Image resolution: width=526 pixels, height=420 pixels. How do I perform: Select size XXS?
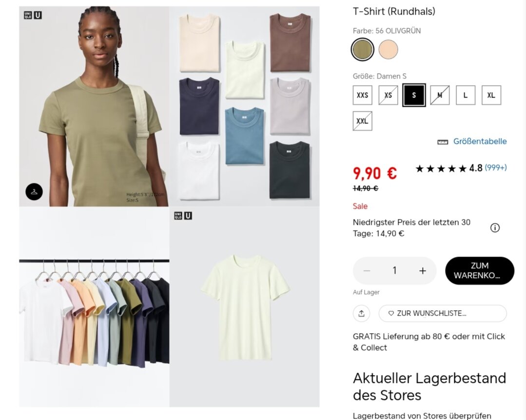(362, 95)
